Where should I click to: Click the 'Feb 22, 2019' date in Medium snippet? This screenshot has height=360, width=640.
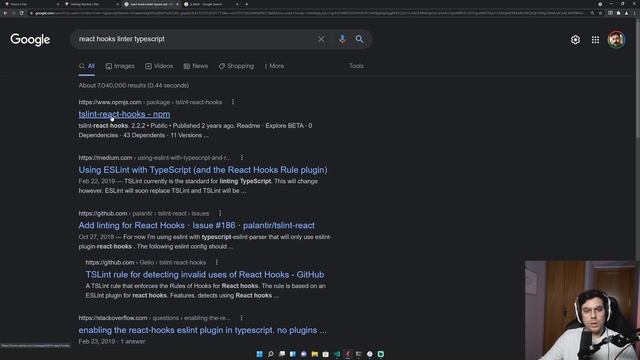(x=97, y=181)
